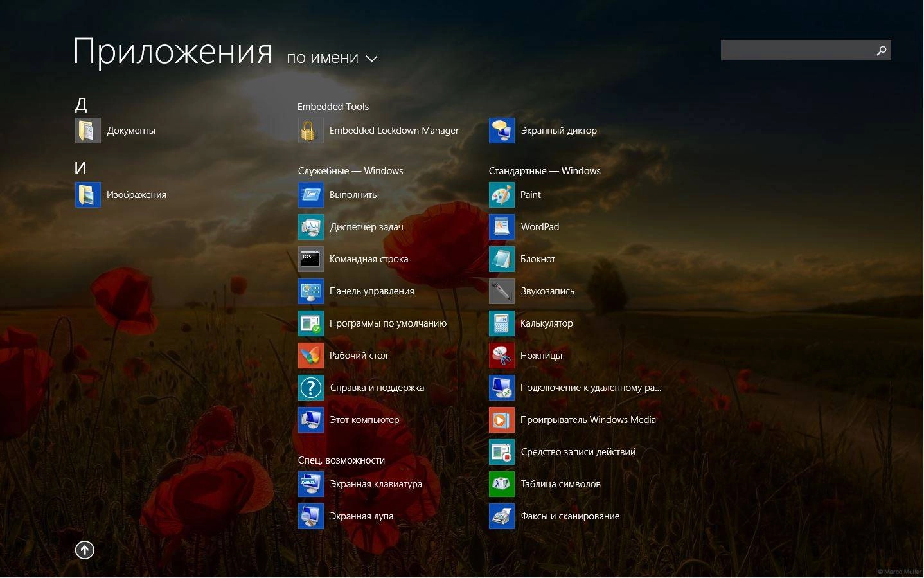The image size is (924, 578).
Task: Open the Блокнот icon
Action: coord(502,259)
